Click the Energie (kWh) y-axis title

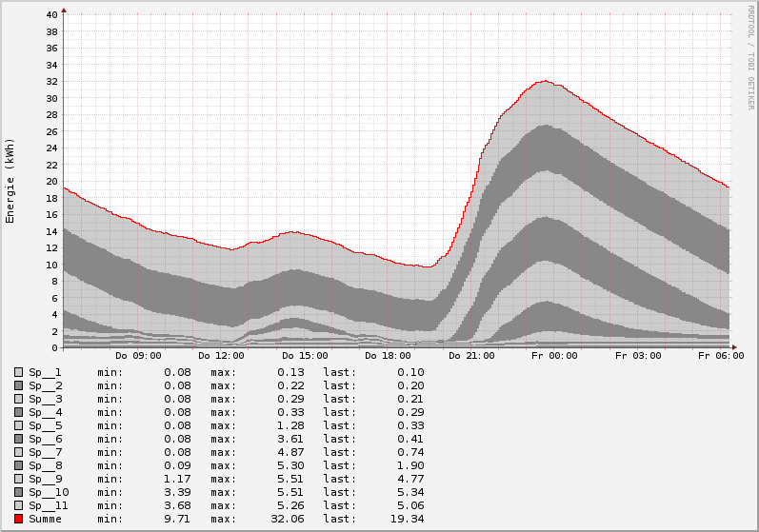click(x=10, y=181)
